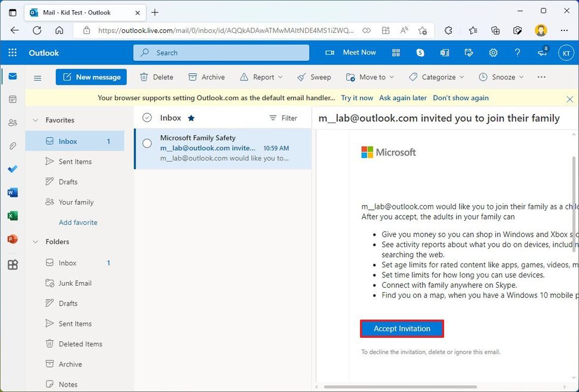Open the Filter menu in message list
The width and height of the screenshot is (579, 392).
283,118
